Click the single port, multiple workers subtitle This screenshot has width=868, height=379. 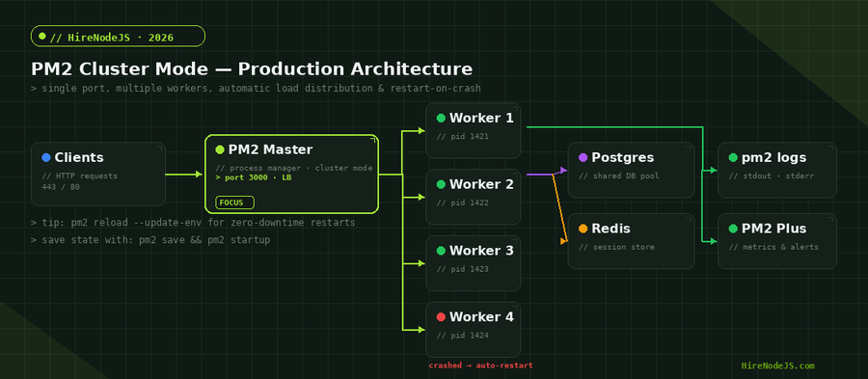pyautogui.click(x=256, y=88)
